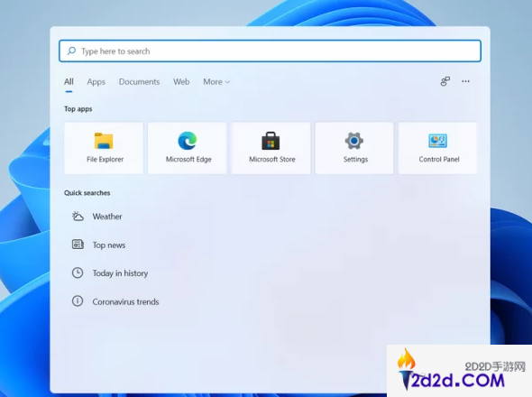Open File Explorer from Top apps
The height and width of the screenshot is (397, 532).
click(104, 148)
